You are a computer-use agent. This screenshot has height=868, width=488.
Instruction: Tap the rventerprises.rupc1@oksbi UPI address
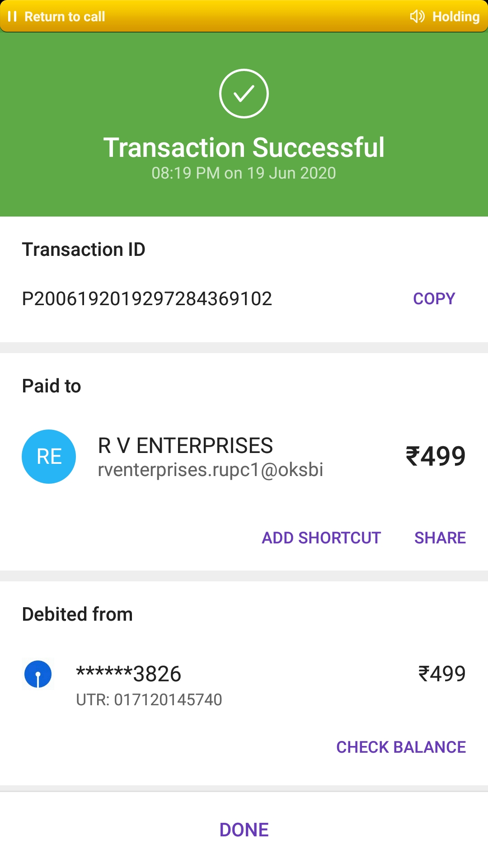click(x=211, y=470)
